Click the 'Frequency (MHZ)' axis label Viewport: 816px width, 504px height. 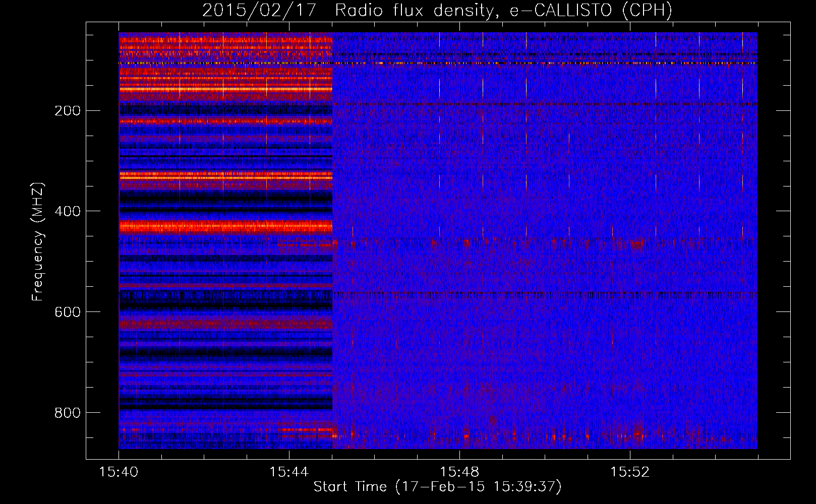[38, 241]
